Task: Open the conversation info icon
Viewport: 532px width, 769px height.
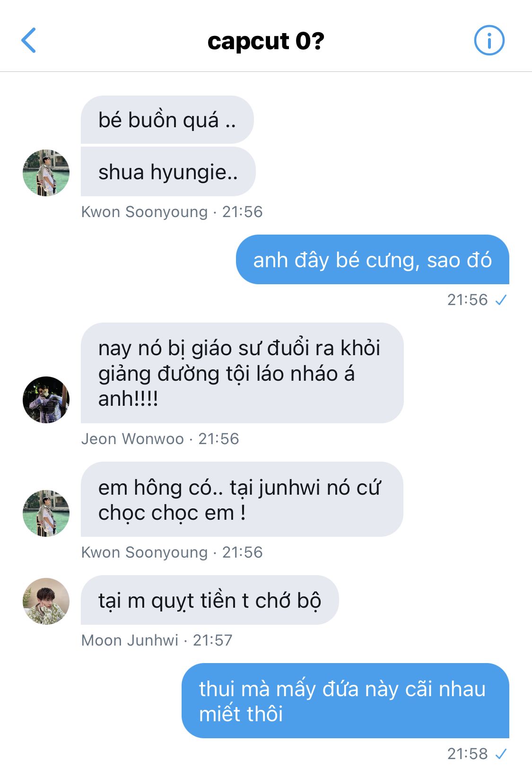Action: (x=489, y=40)
